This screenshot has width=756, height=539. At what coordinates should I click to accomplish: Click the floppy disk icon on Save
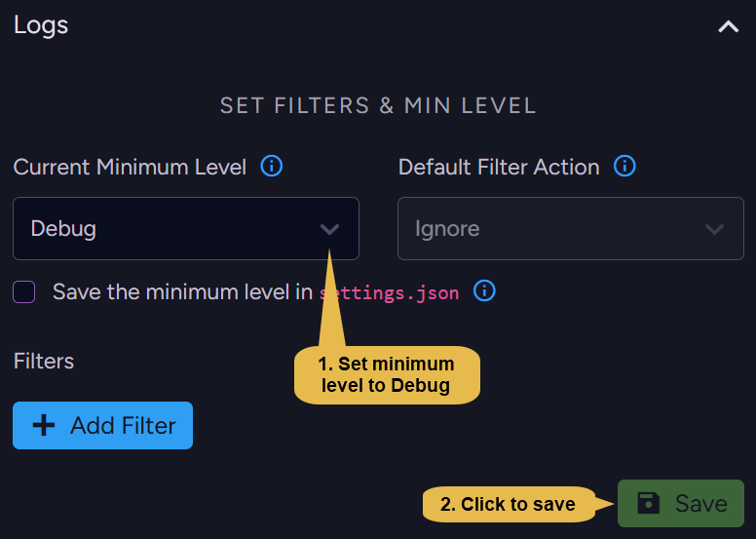(648, 503)
